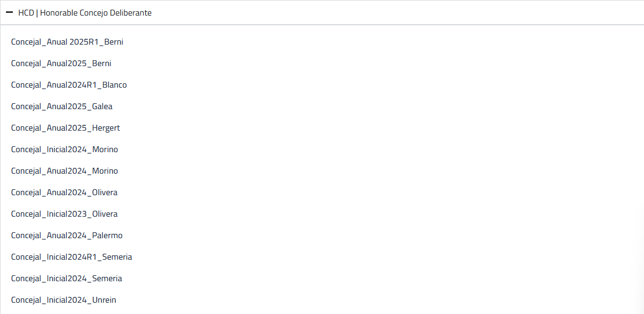Screen dimensions: 644x314
Task: Open Concejal_Anual2024_Olivera declaration
Action: tap(64, 192)
